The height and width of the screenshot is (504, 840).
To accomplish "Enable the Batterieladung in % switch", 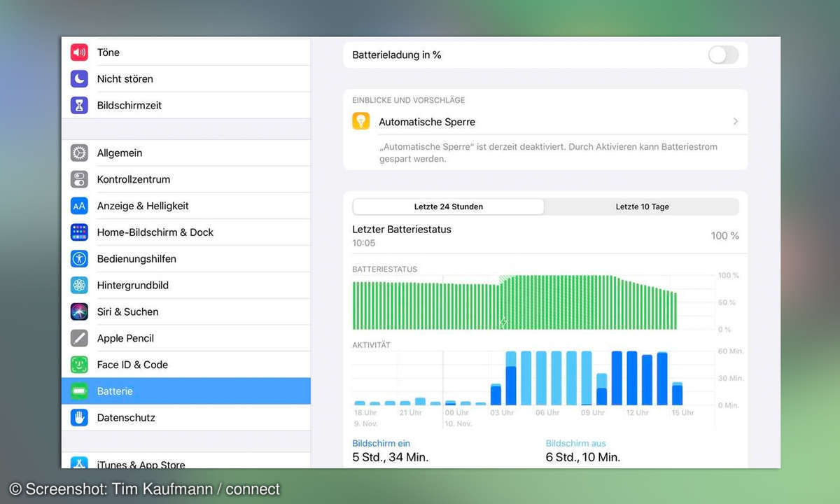I will [723, 55].
